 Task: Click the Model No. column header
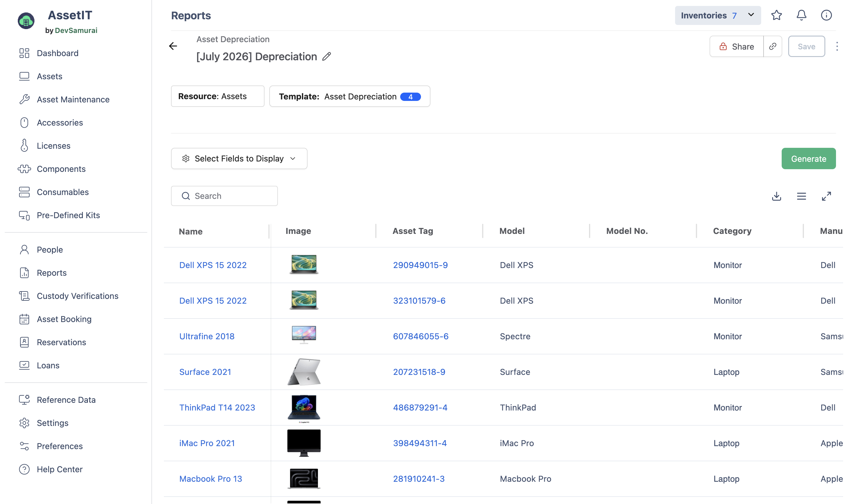(627, 231)
